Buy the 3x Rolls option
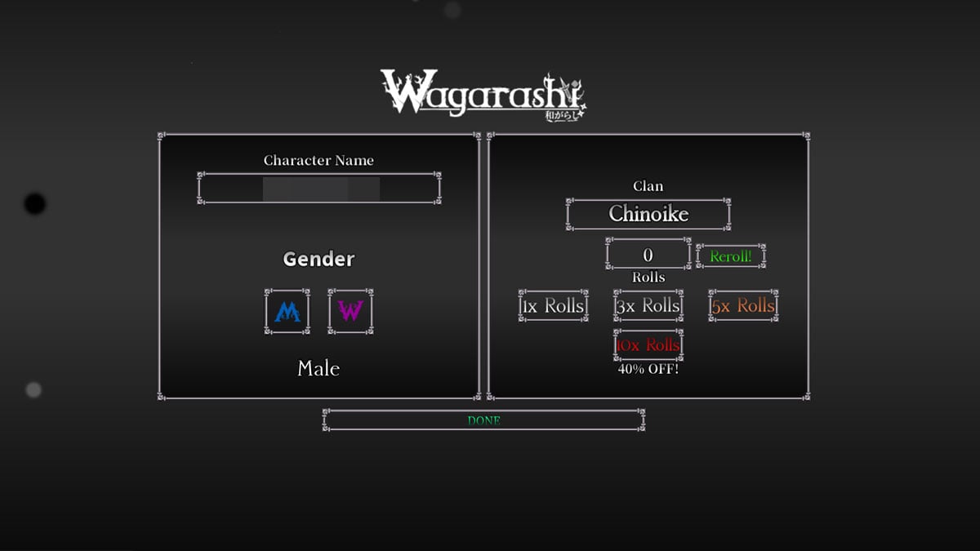980x551 pixels. [648, 305]
